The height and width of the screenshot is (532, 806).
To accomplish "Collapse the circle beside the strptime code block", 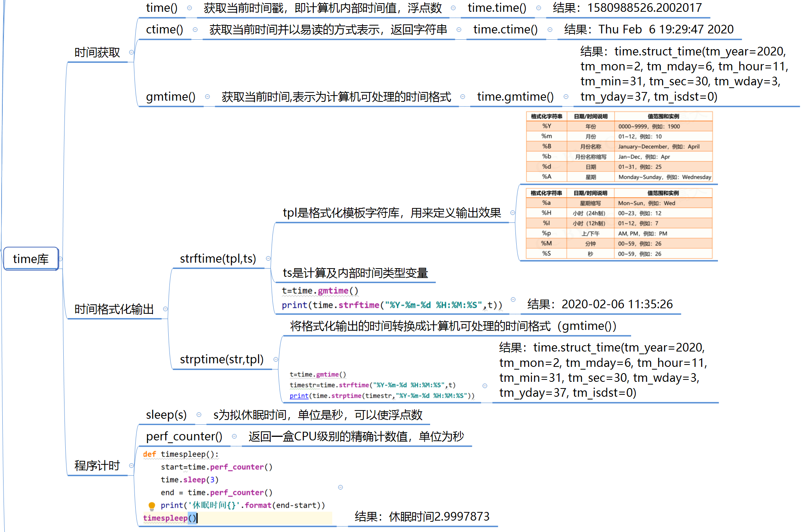I will [x=484, y=386].
